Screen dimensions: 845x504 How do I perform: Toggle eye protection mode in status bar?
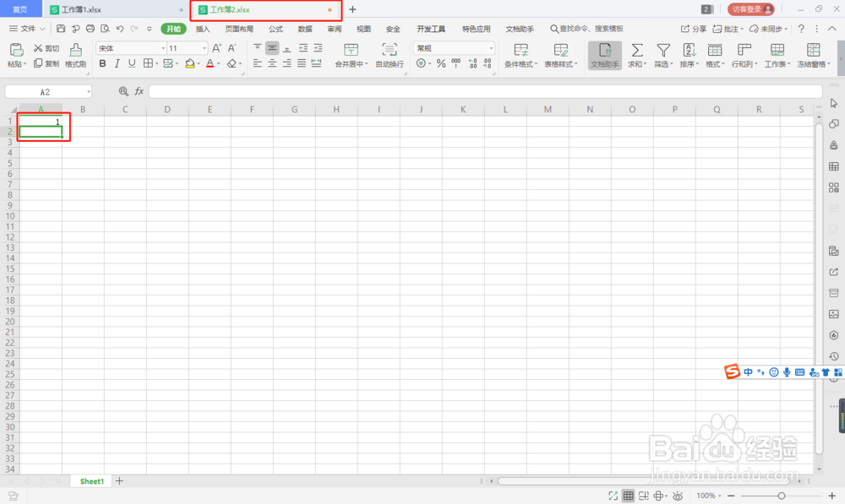tap(678, 496)
